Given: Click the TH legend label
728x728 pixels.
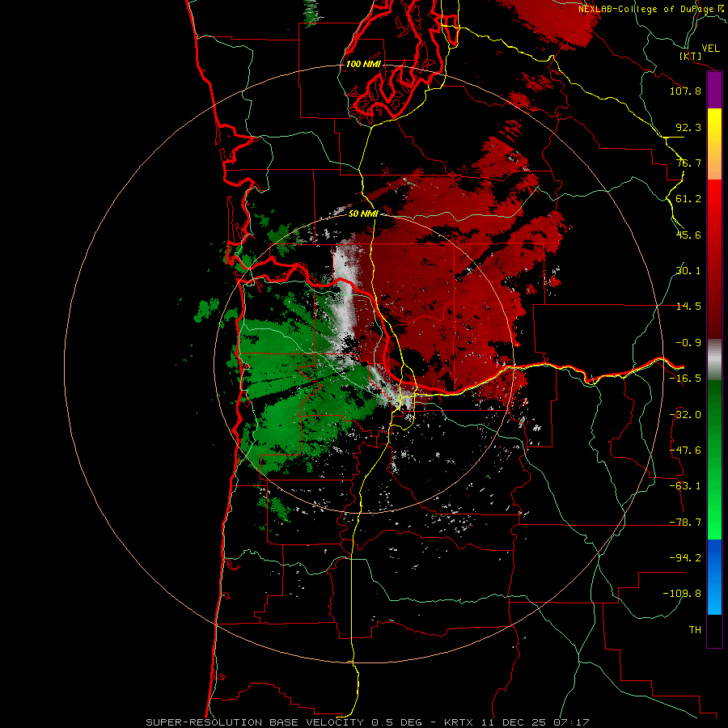Looking at the screenshot, I should tap(695, 629).
